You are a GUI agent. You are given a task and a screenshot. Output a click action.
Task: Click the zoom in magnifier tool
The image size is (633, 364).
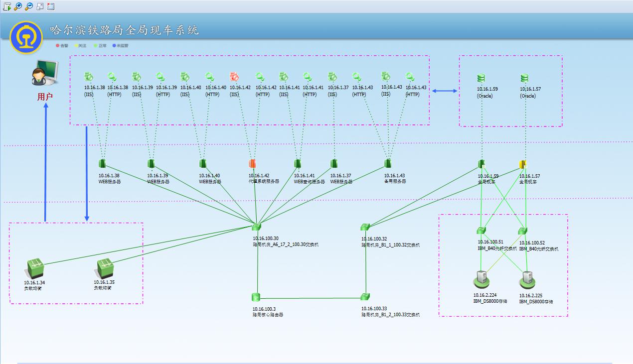tap(18, 6)
